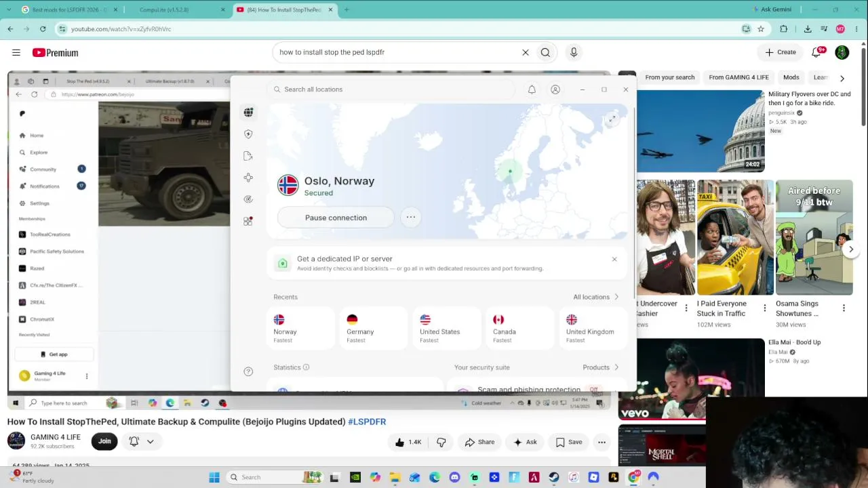Open File Explorer from the taskbar
Image resolution: width=868 pixels, height=488 pixels.
395,477
